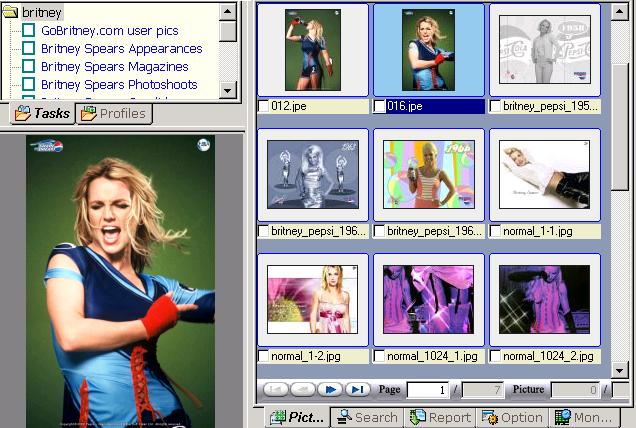Open the Search tab
636x428 pixels.
[x=366, y=417]
